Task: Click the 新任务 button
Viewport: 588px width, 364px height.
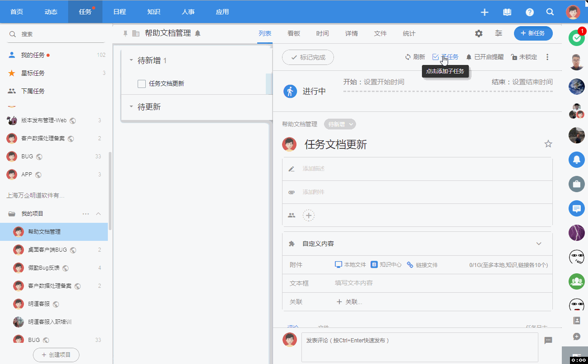Action: pos(533,33)
